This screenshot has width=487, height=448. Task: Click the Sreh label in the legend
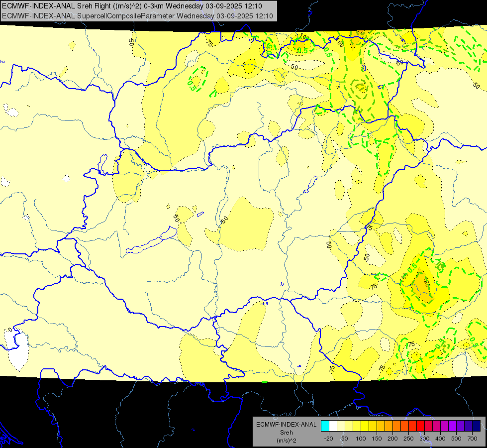point(287,433)
